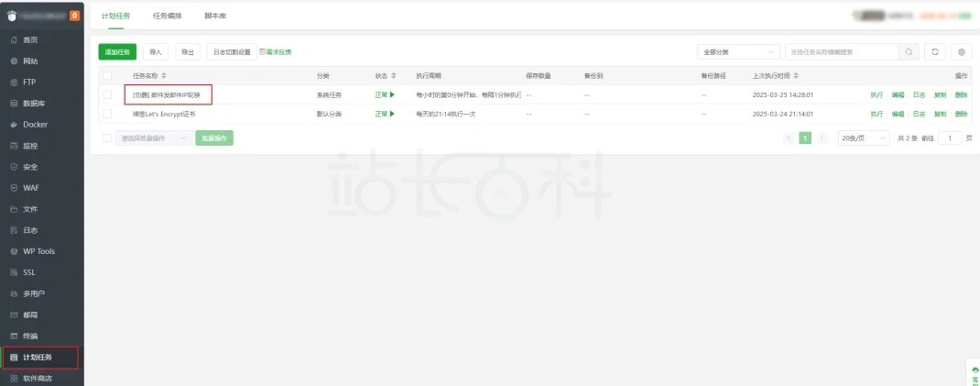Viewport: 980px width, 386px height.
Task: Open the 请选择批量操作 batch action dropdown
Action: pyautogui.click(x=154, y=138)
